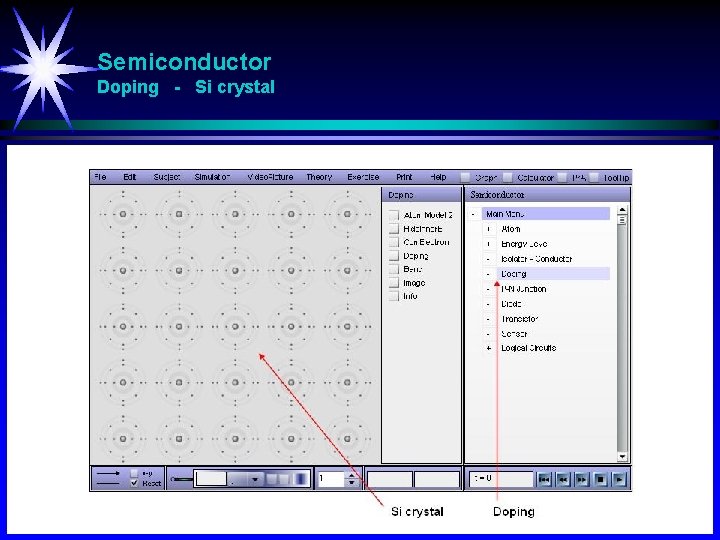Expand the Energy Level tree node
720x540 pixels.
[489, 244]
